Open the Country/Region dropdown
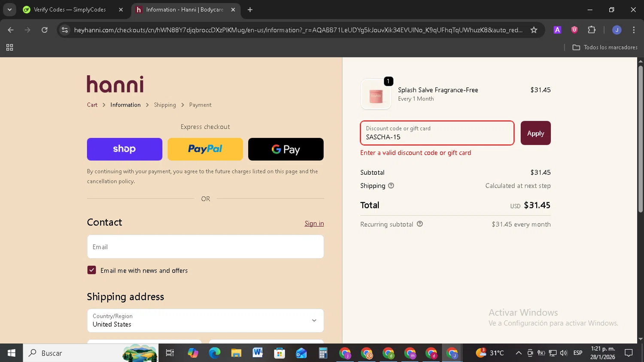 [205, 321]
